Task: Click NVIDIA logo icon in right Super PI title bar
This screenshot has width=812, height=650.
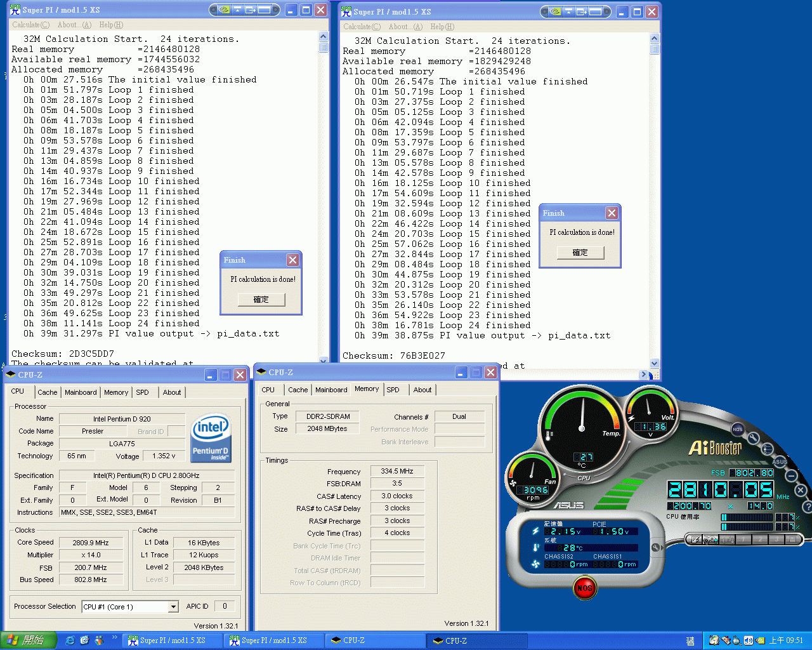Action: coord(555,11)
